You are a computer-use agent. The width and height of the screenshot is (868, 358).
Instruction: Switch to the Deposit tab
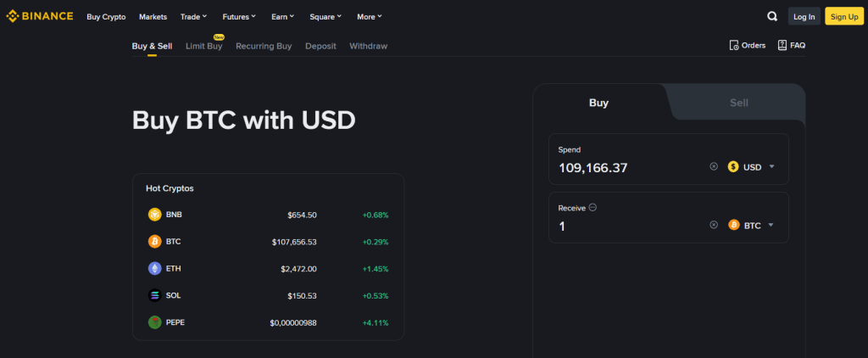point(320,46)
